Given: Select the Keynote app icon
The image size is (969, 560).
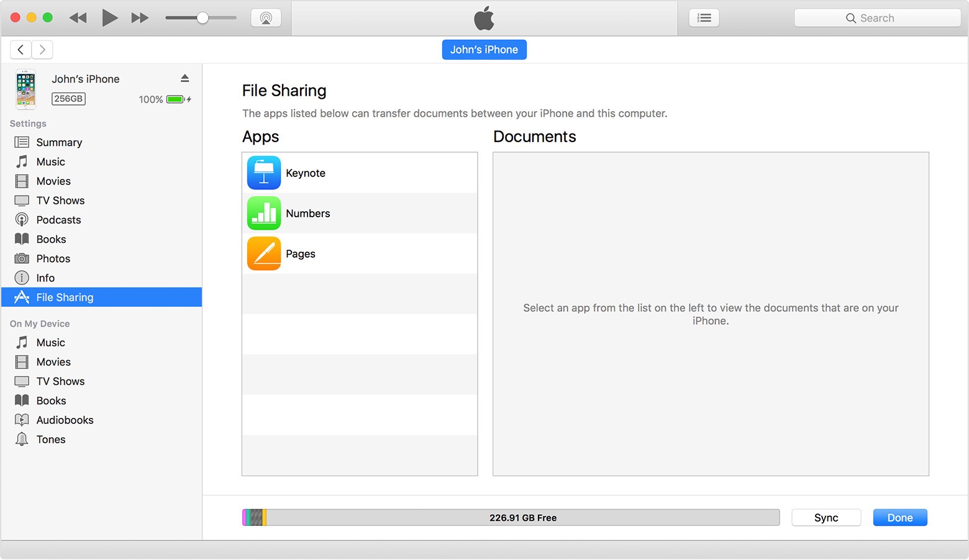Looking at the screenshot, I should 264,173.
